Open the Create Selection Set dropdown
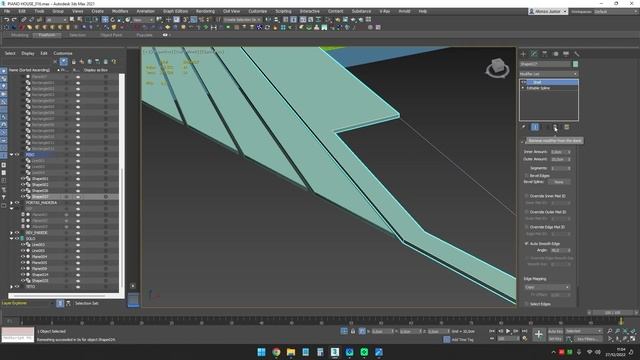 (x=242, y=20)
